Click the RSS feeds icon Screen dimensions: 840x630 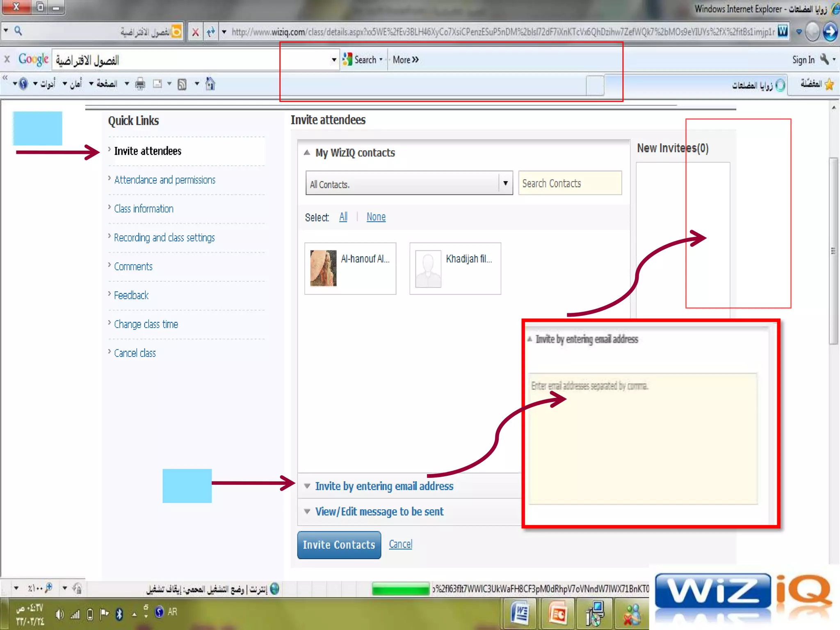182,84
